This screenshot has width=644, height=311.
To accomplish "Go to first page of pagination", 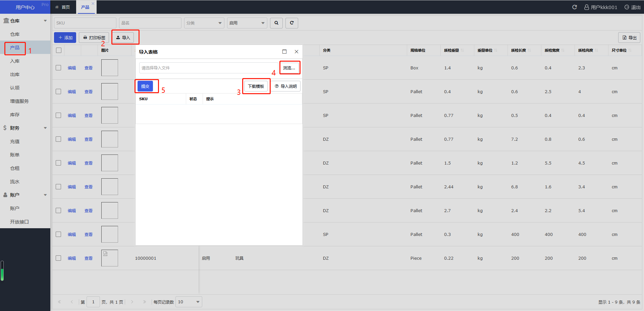I will [59, 302].
